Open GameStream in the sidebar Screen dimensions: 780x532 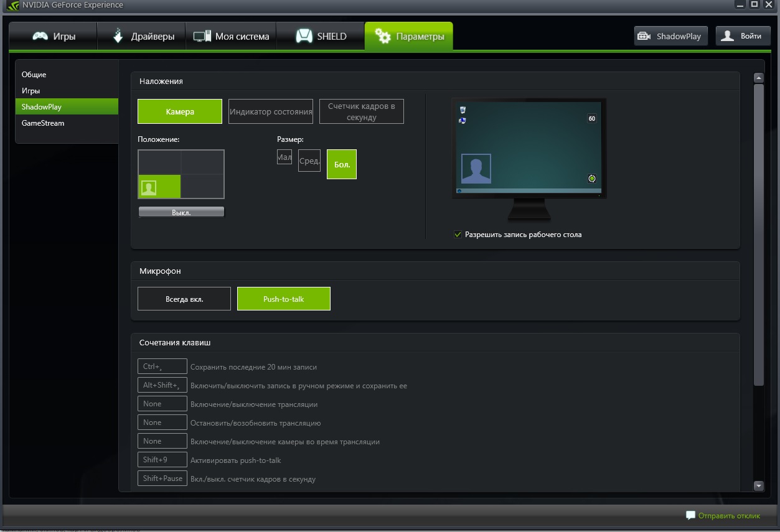click(67, 123)
